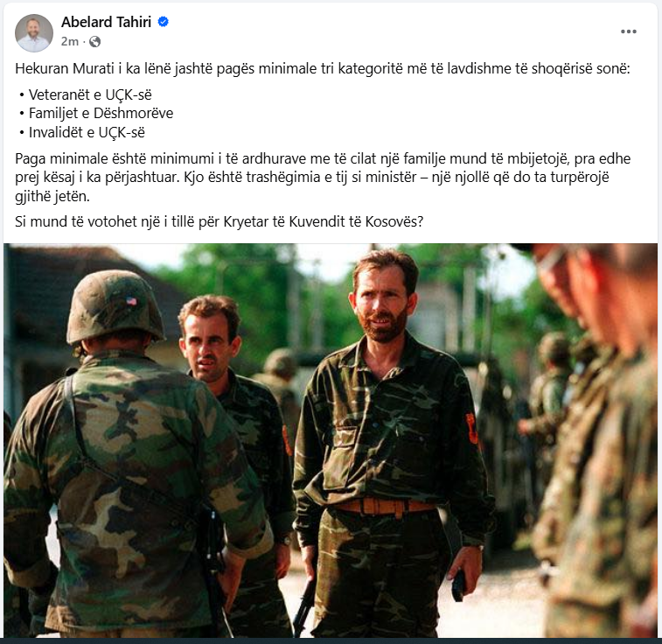This screenshot has width=662, height=644.
Task: Open the post options three-dot menu
Action: pyautogui.click(x=628, y=31)
